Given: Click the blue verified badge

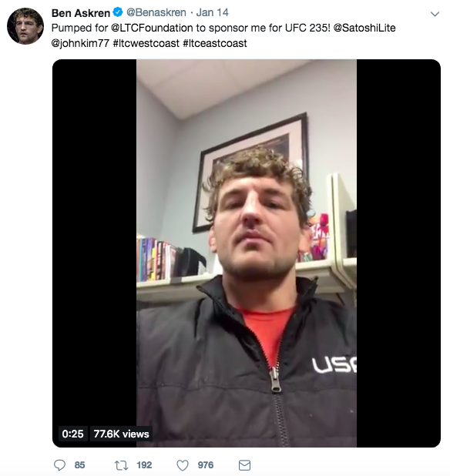Looking at the screenshot, I should click(118, 12).
